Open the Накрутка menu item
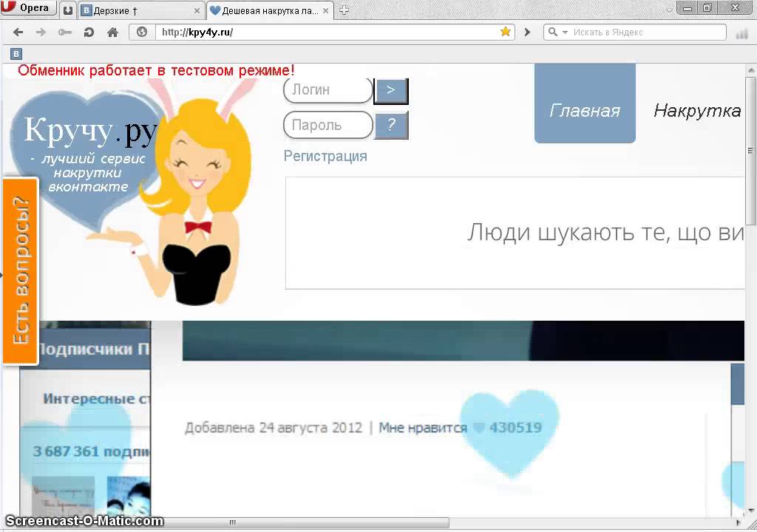The height and width of the screenshot is (532, 757). (x=697, y=111)
